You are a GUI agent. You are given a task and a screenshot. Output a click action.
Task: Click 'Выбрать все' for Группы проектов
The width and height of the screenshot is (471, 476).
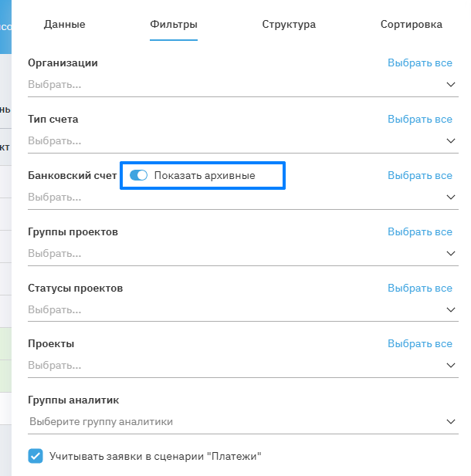(x=420, y=232)
